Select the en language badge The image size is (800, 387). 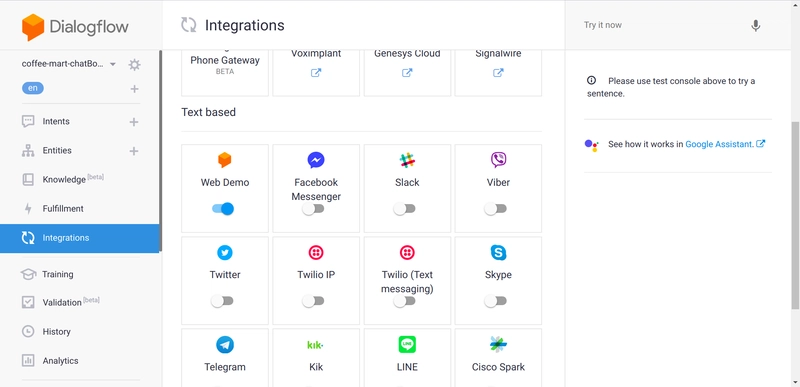[33, 88]
